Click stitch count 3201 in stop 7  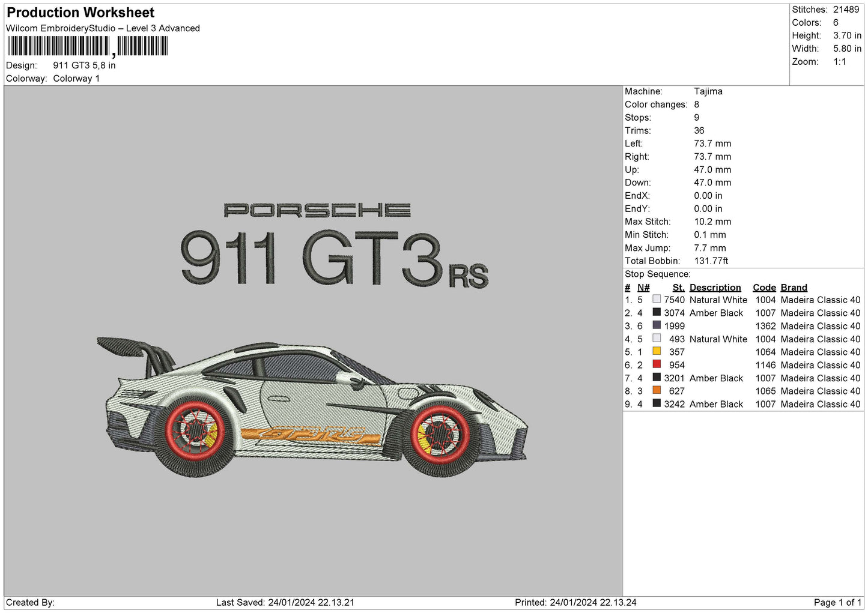pyautogui.click(x=675, y=378)
